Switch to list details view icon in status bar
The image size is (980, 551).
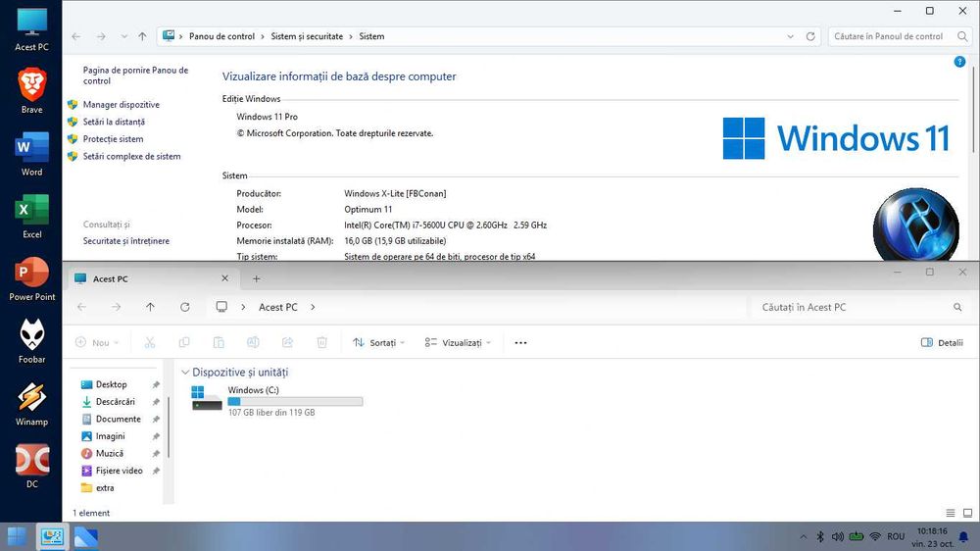point(951,513)
